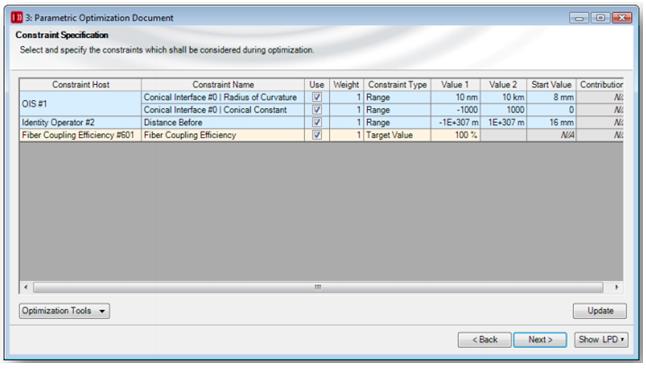Click the Back button

[485, 340]
